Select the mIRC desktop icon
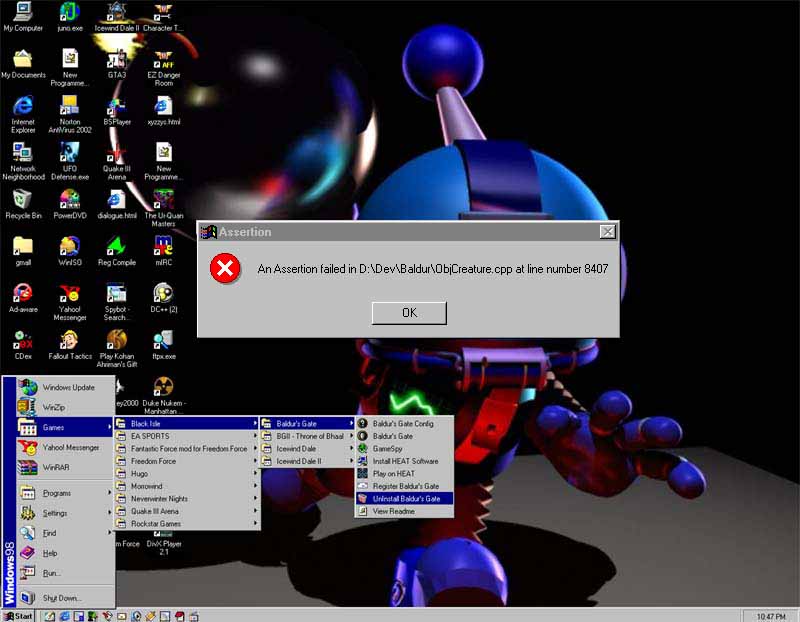Viewport: 800px width, 622px height. 164,252
